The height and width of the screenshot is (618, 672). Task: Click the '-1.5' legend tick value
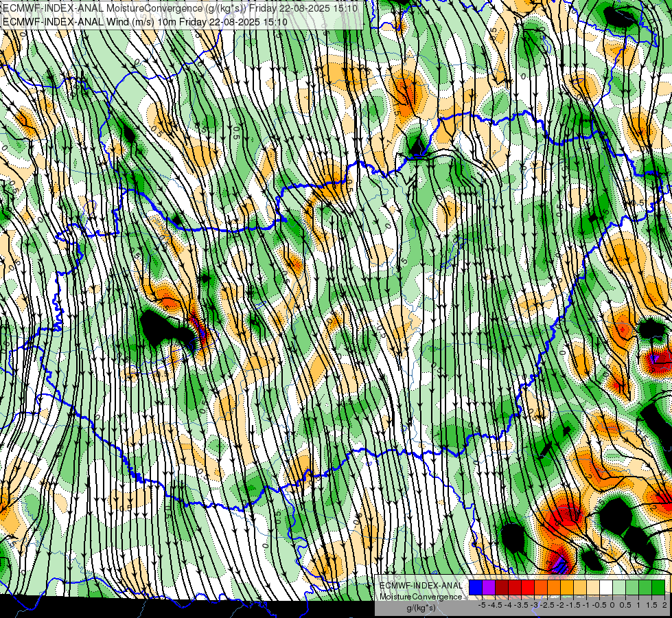[x=573, y=605]
